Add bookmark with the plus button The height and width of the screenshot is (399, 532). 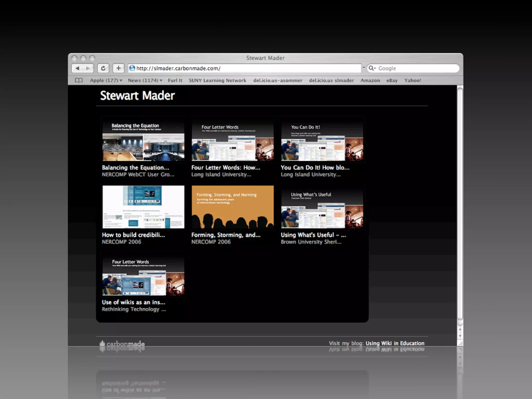tap(118, 68)
